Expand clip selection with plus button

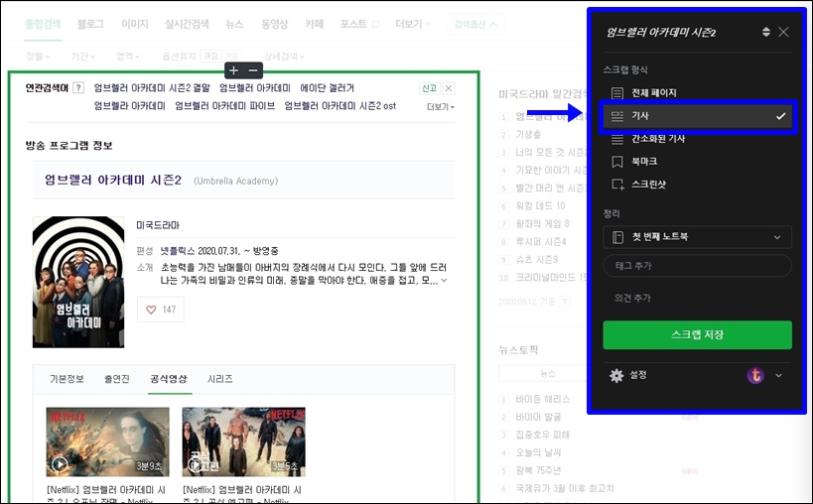point(234,70)
